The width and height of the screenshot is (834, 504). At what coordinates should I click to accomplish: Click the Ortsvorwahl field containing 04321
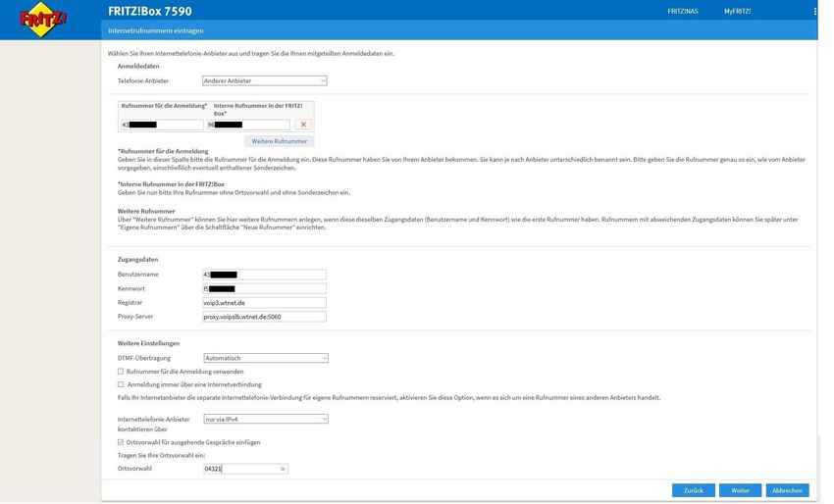[x=245, y=469]
